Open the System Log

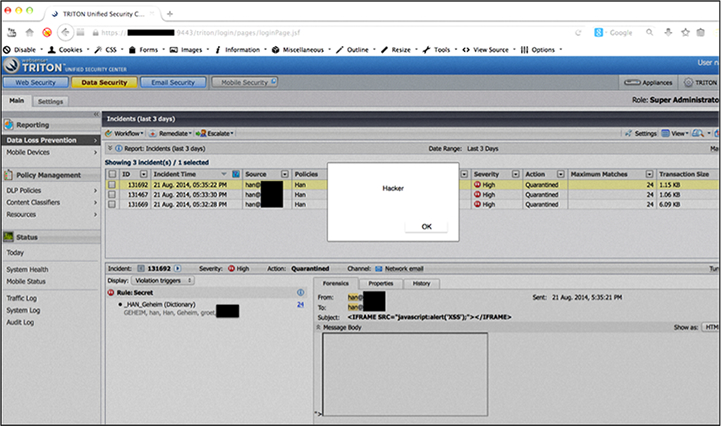click(23, 311)
